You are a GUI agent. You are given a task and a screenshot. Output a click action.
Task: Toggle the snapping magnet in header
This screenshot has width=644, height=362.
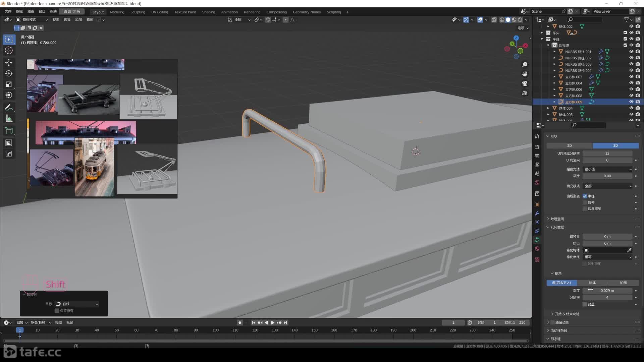(x=268, y=20)
